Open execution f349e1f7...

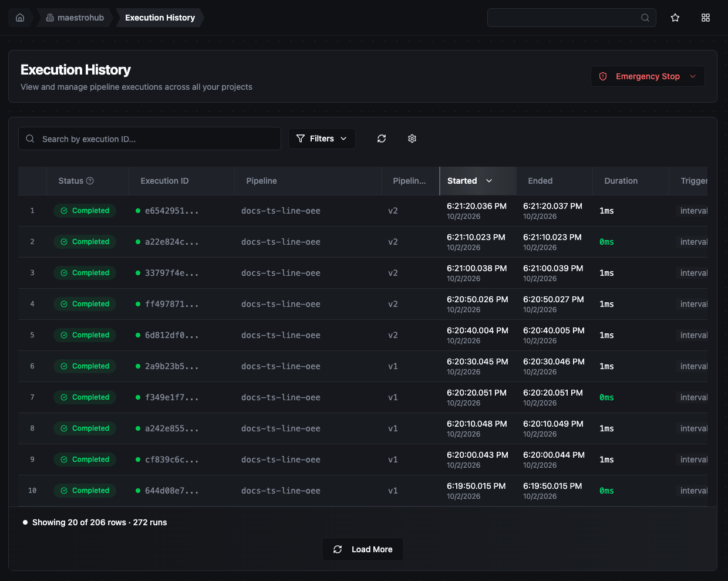click(171, 397)
